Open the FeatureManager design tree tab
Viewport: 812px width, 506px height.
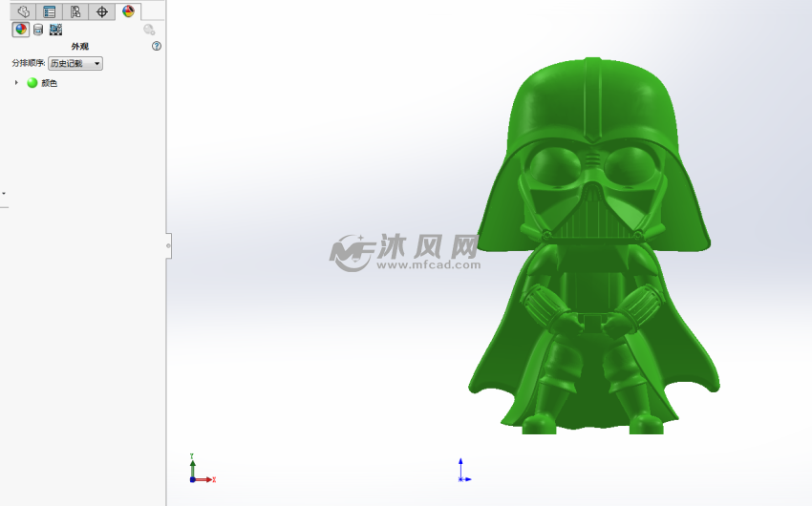[x=23, y=11]
